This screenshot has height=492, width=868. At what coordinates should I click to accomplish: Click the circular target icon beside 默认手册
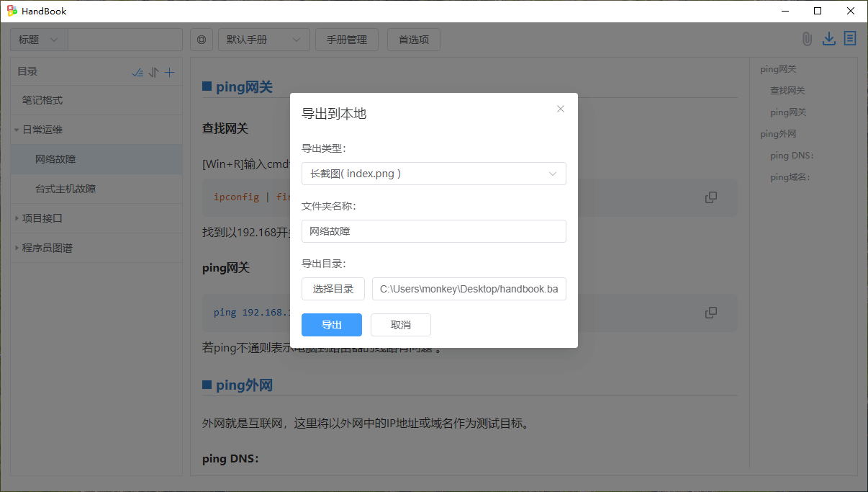202,40
